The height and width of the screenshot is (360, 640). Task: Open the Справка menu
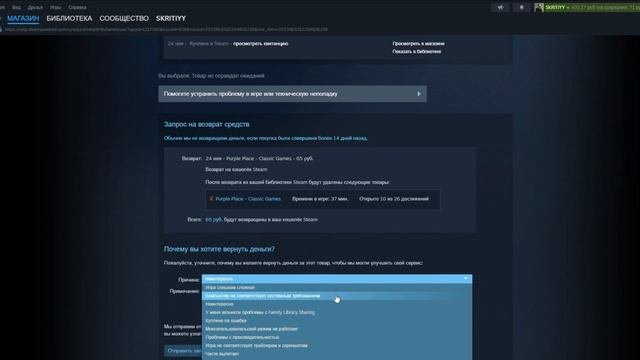point(77,7)
